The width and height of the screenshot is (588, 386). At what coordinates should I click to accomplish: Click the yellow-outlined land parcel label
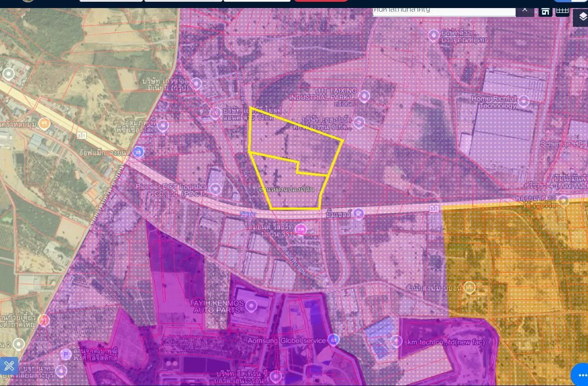286,189
